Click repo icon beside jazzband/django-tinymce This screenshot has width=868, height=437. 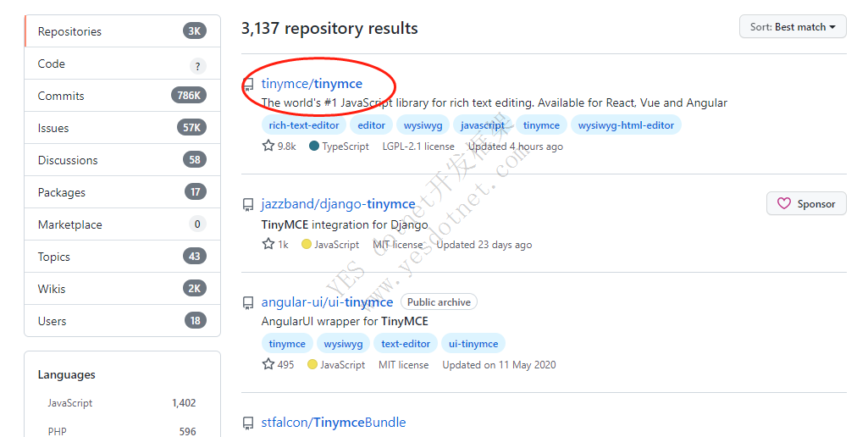249,205
